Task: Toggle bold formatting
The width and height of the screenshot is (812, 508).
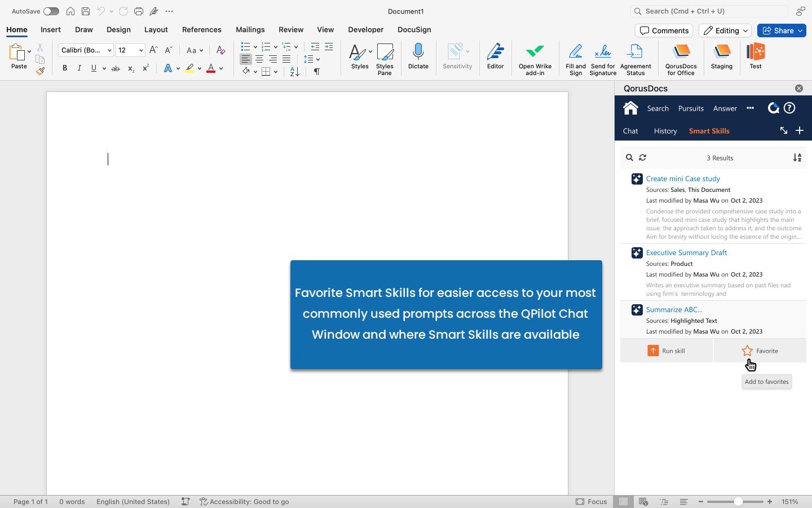Action: (x=65, y=68)
